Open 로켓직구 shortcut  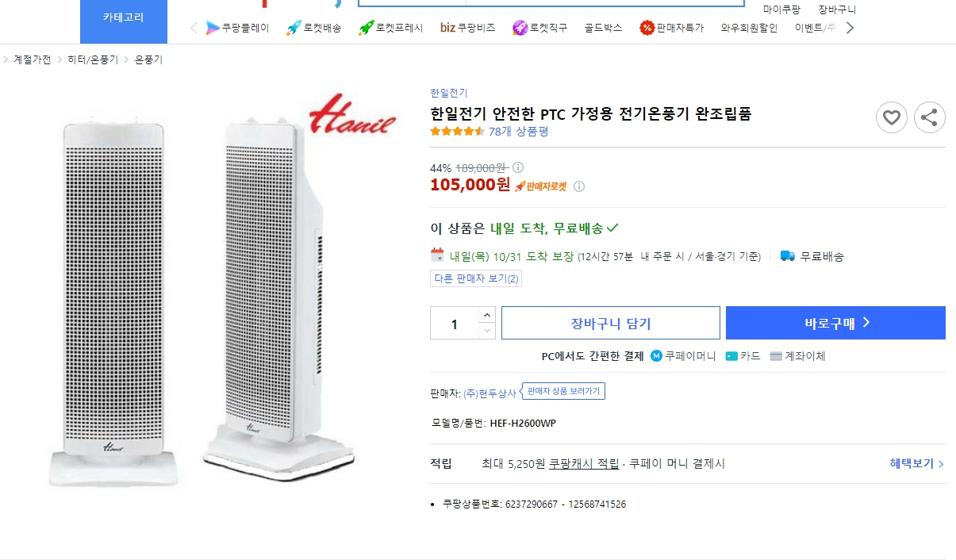(539, 28)
